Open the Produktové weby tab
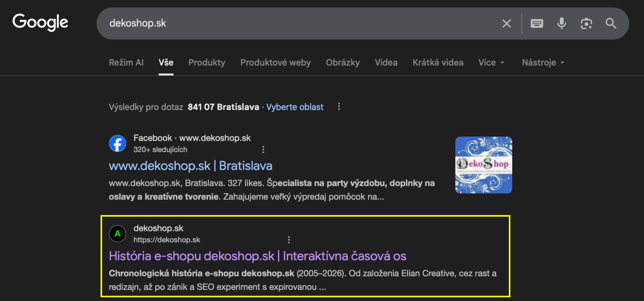This screenshot has height=301, width=644. click(276, 63)
